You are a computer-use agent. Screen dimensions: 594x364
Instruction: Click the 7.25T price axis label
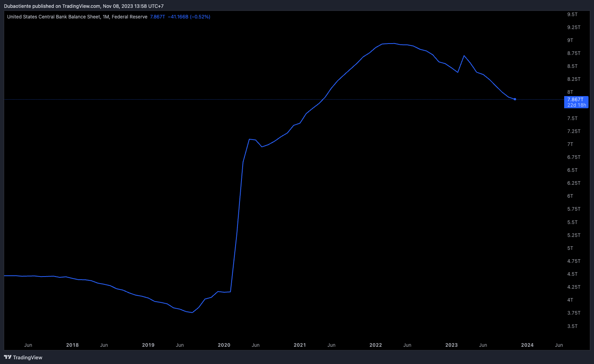574,131
